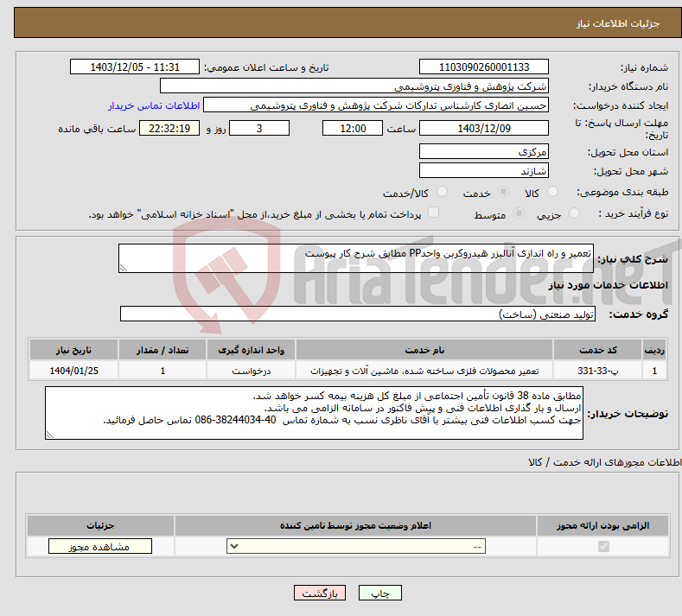Click the نام خدمت column header
The width and height of the screenshot is (682, 616).
[424, 350]
